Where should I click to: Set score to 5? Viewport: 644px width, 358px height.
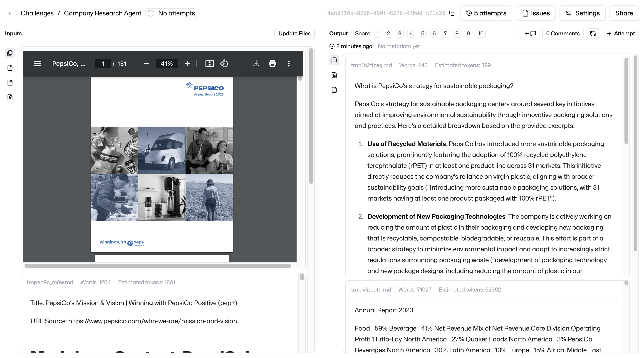coord(423,34)
